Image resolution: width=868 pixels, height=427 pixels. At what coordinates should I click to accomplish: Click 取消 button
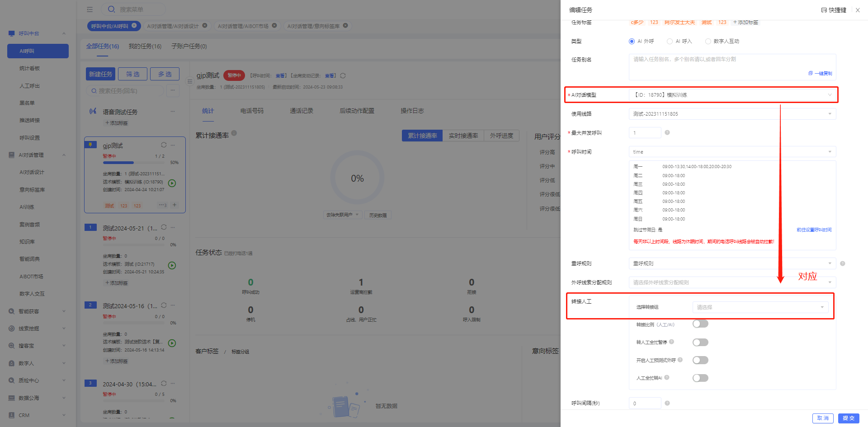[823, 418]
